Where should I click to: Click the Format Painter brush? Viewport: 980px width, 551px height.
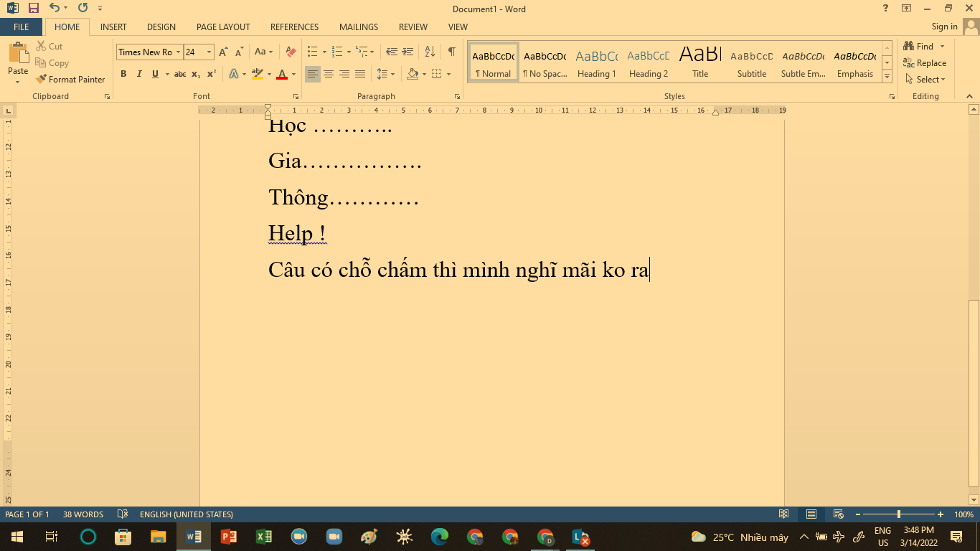(70, 79)
